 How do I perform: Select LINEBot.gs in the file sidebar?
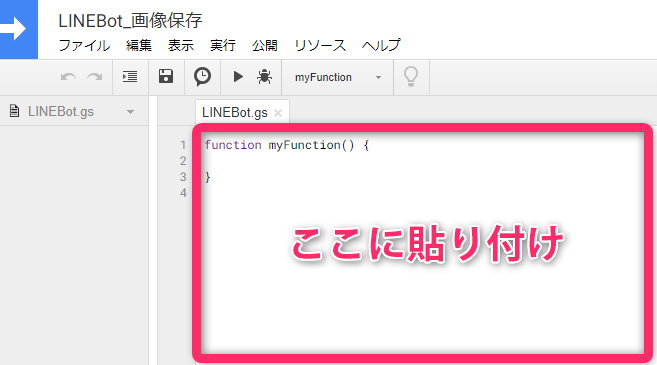(x=61, y=111)
